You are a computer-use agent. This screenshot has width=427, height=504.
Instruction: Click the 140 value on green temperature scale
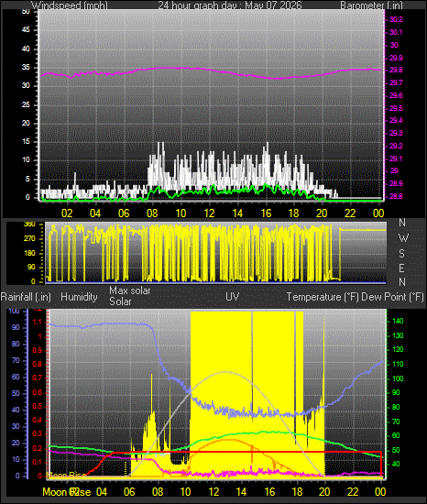pyautogui.click(x=398, y=321)
